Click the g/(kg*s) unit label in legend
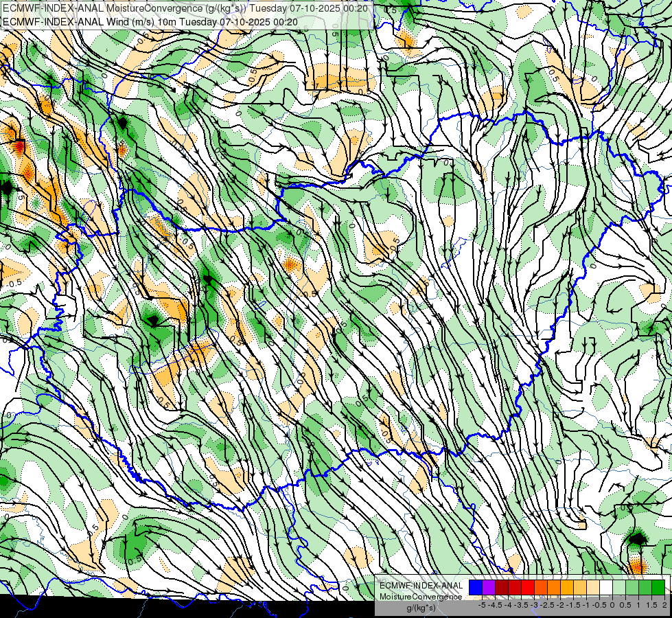This screenshot has height=618, width=672. coord(421,608)
